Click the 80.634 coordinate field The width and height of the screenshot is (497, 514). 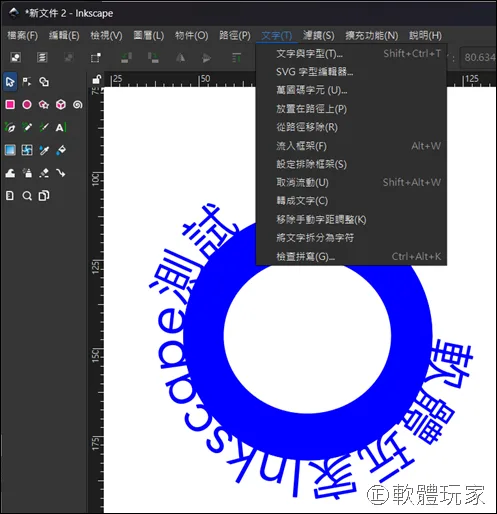pos(478,57)
